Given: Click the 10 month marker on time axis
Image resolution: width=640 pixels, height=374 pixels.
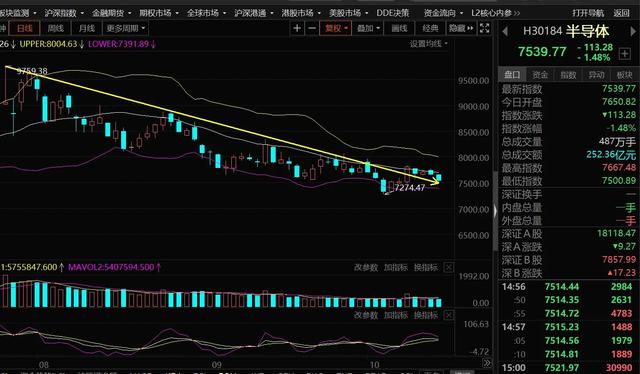Looking at the screenshot, I should point(374,365).
